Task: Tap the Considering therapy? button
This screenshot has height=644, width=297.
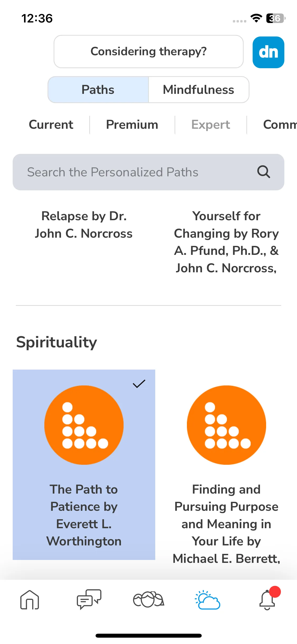Action: 149,52
